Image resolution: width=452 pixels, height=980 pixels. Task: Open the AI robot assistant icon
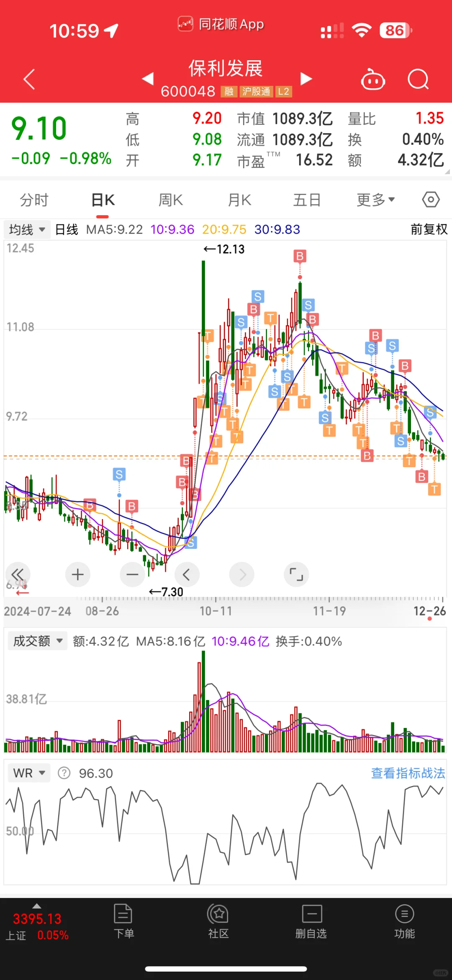point(373,79)
